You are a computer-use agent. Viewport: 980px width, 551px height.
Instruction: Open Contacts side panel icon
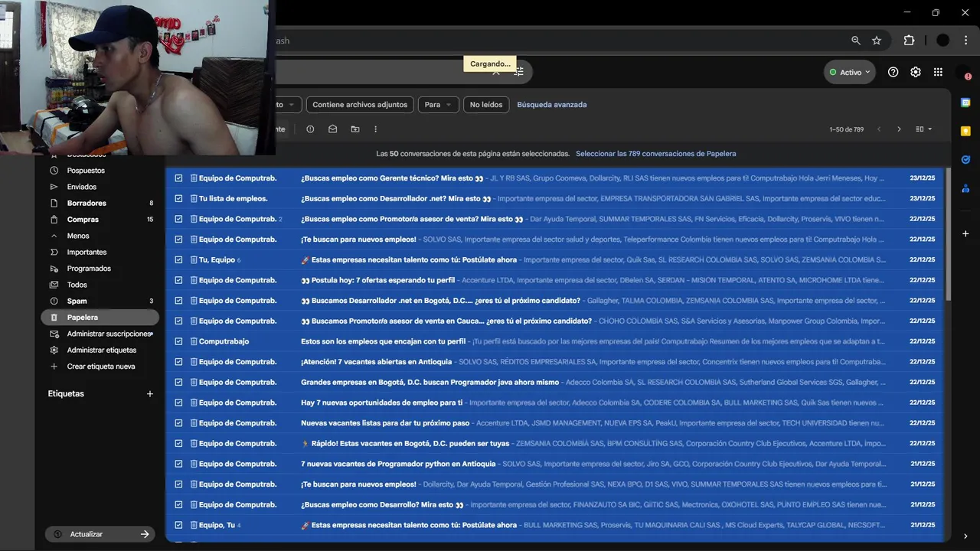965,188
